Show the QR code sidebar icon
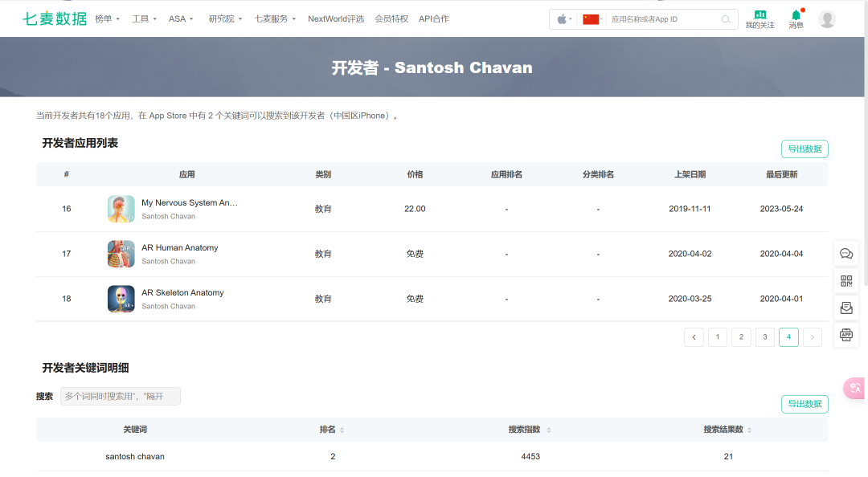868x477 pixels. [x=846, y=280]
